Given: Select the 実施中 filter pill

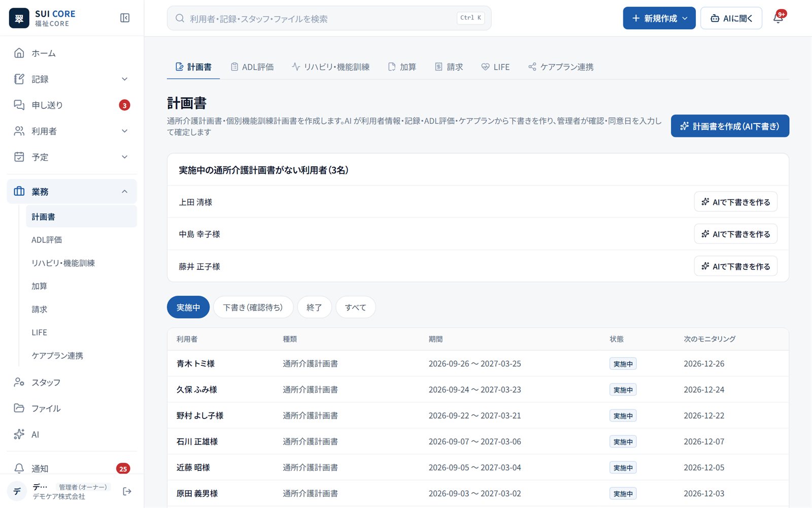Looking at the screenshot, I should (x=188, y=307).
